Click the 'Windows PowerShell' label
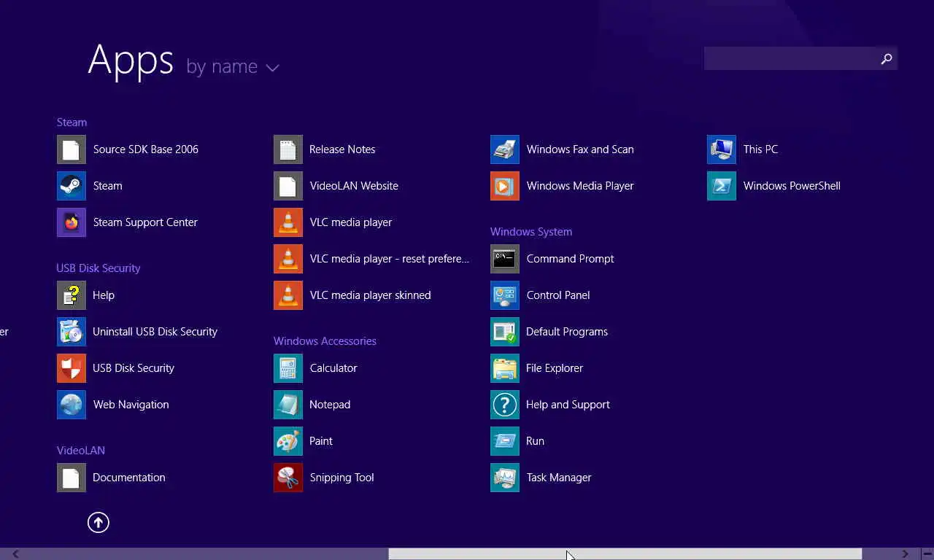Viewport: 934px width, 560px height. point(792,186)
